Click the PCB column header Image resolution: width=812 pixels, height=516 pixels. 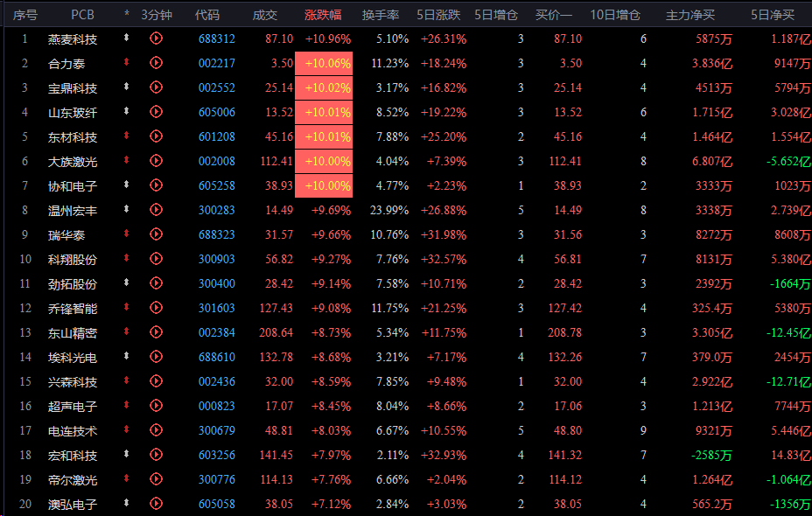point(83,15)
